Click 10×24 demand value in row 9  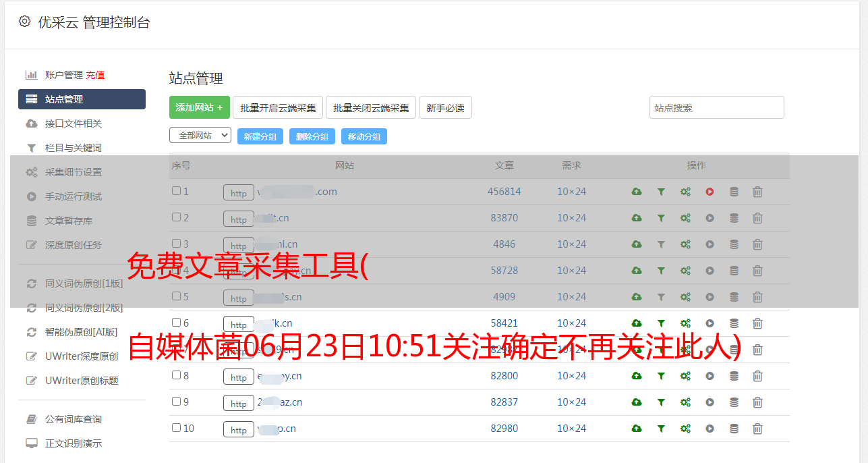click(572, 402)
